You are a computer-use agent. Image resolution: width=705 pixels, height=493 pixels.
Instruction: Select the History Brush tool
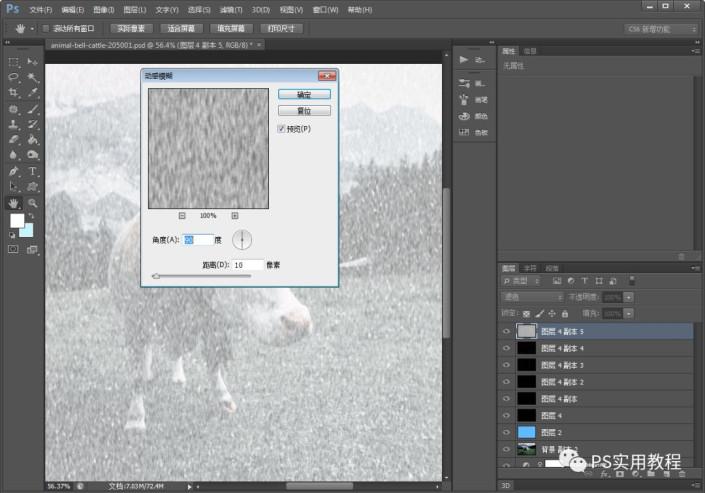tap(32, 124)
